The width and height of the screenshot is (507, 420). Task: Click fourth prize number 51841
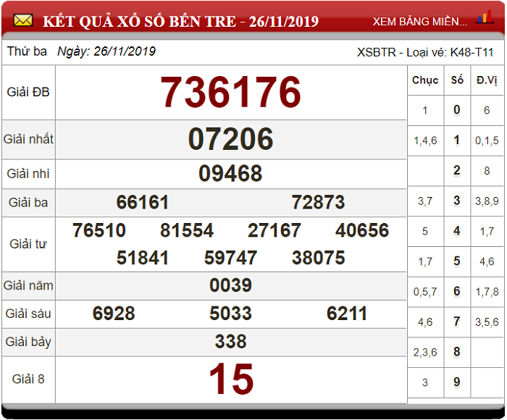point(143,258)
